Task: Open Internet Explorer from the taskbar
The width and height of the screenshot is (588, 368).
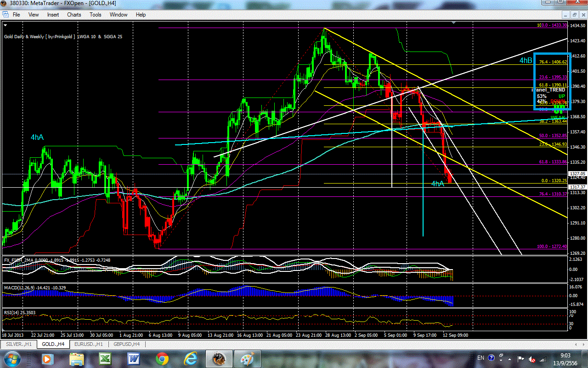Action: (x=190, y=358)
